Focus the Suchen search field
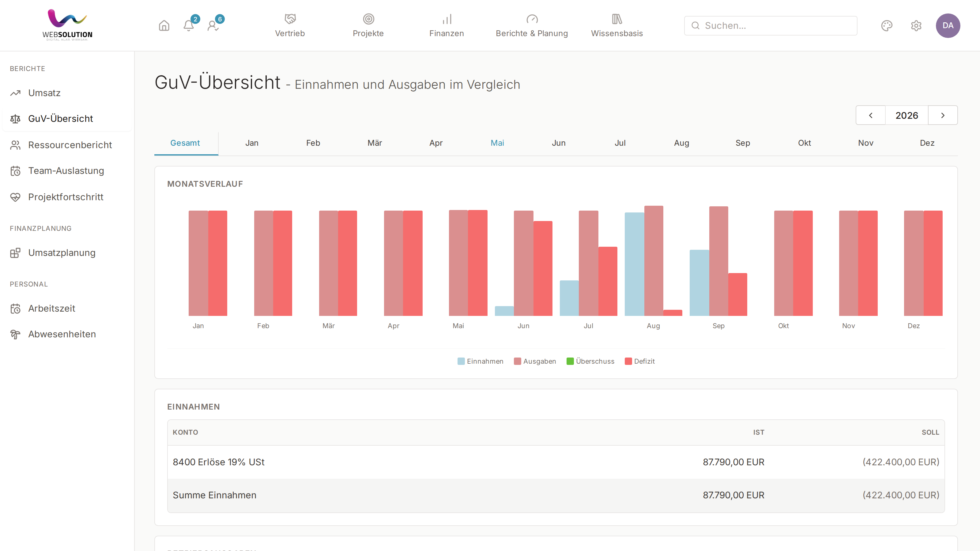Image resolution: width=980 pixels, height=551 pixels. pos(771,25)
